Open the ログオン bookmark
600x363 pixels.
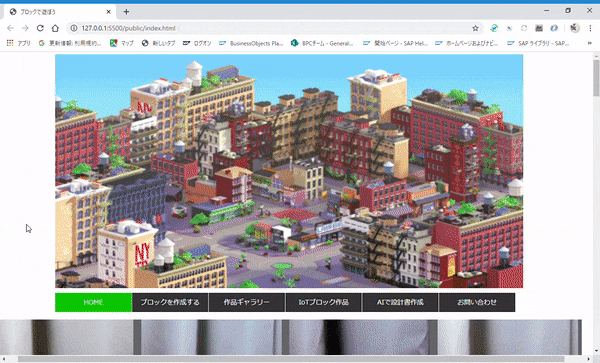pyautogui.click(x=197, y=43)
